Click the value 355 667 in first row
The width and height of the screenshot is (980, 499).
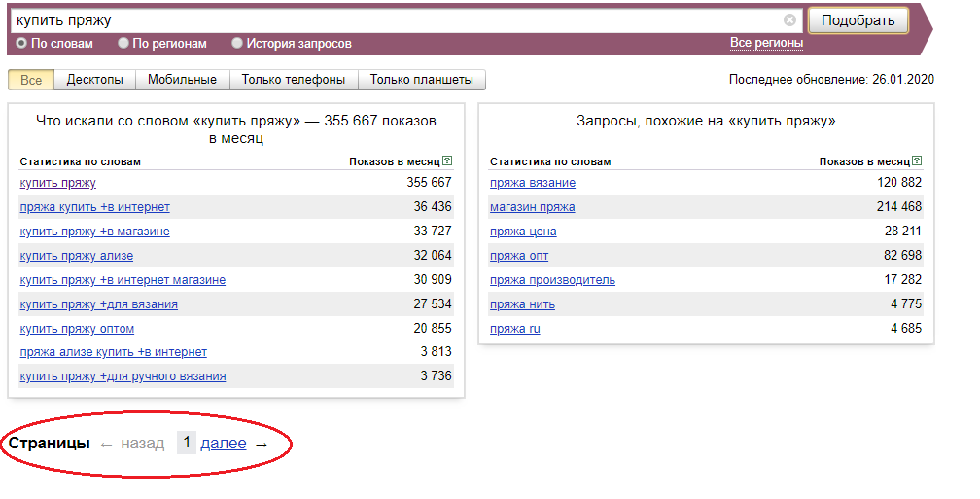[x=429, y=183]
